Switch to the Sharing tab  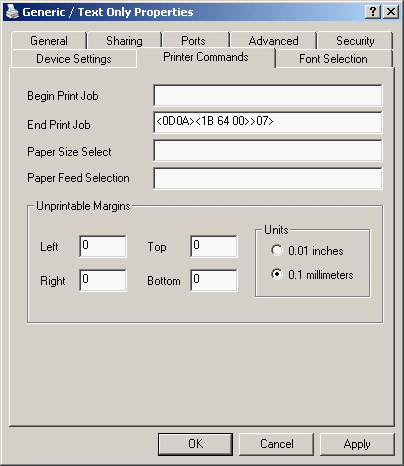click(x=124, y=41)
